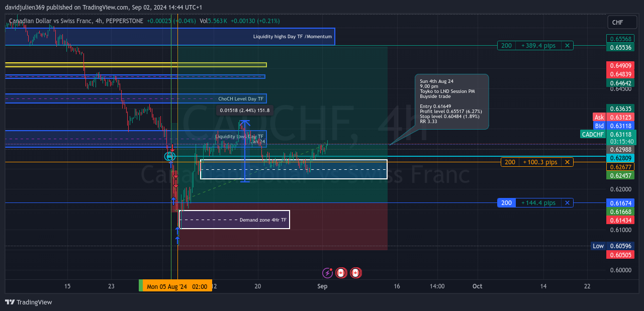Viewport: 644px width, 311px height.
Task: Click the 0.63635 price label
Action: tap(620, 108)
